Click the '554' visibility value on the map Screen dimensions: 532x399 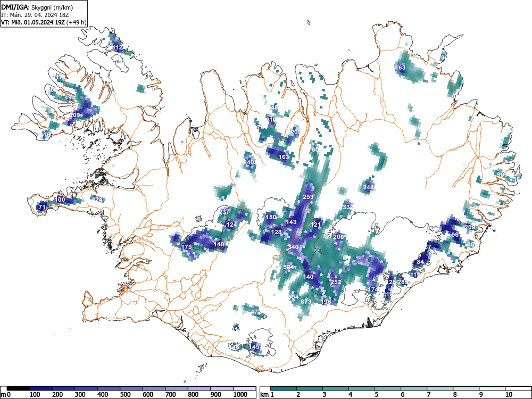[294, 297]
